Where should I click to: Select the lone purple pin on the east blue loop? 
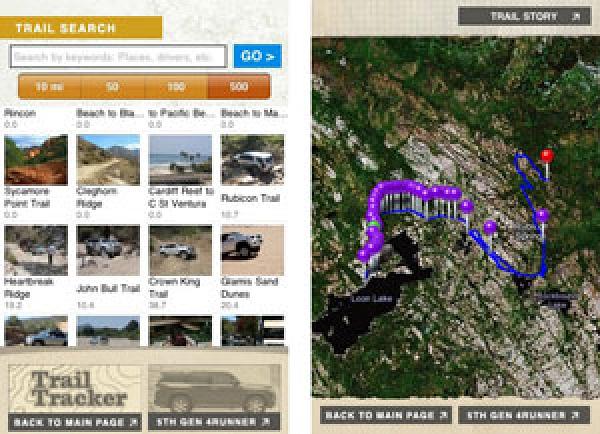pos(542,216)
